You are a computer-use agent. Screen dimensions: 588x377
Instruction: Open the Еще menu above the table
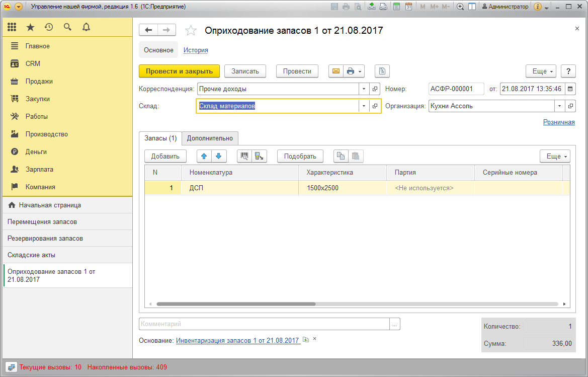pos(555,156)
